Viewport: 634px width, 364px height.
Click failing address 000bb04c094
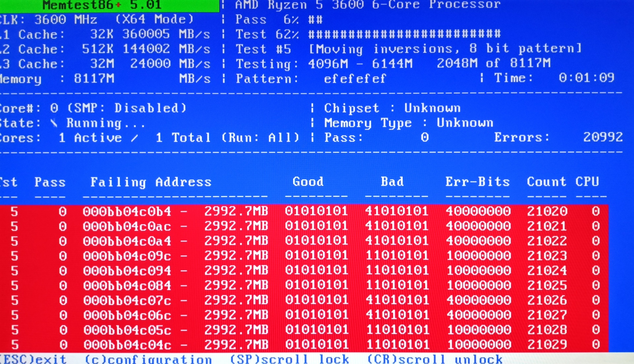[127, 271]
